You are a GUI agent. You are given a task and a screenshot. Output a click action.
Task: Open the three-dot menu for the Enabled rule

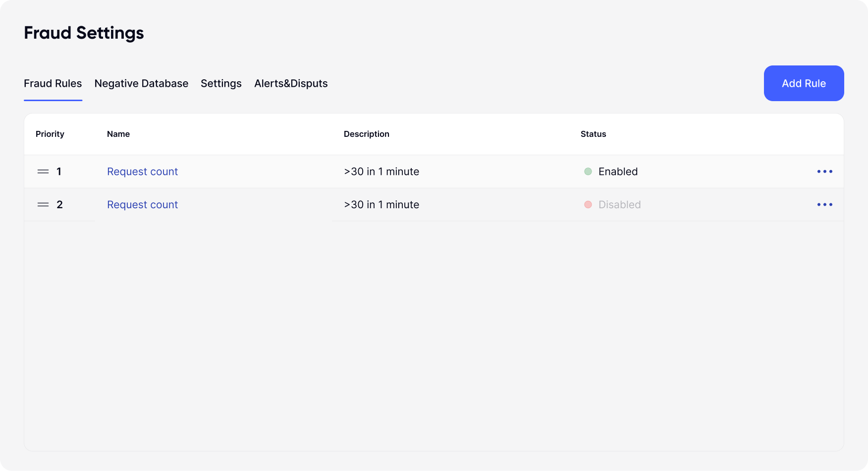point(824,172)
